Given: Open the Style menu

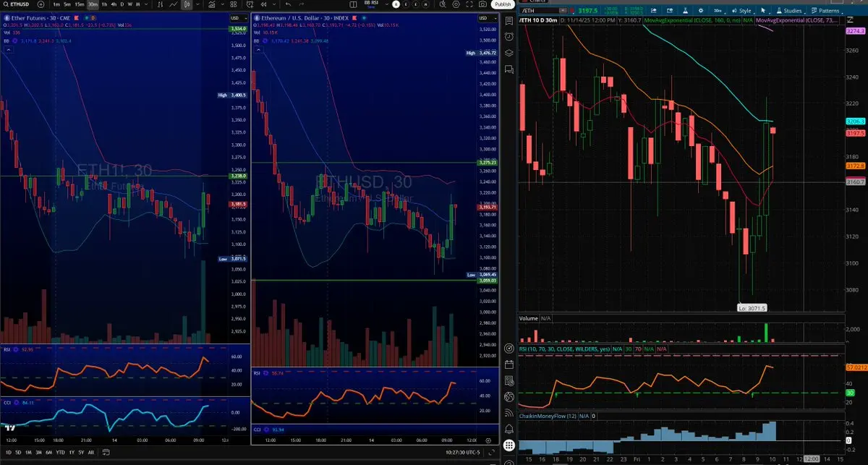Looking at the screenshot, I should [x=741, y=11].
